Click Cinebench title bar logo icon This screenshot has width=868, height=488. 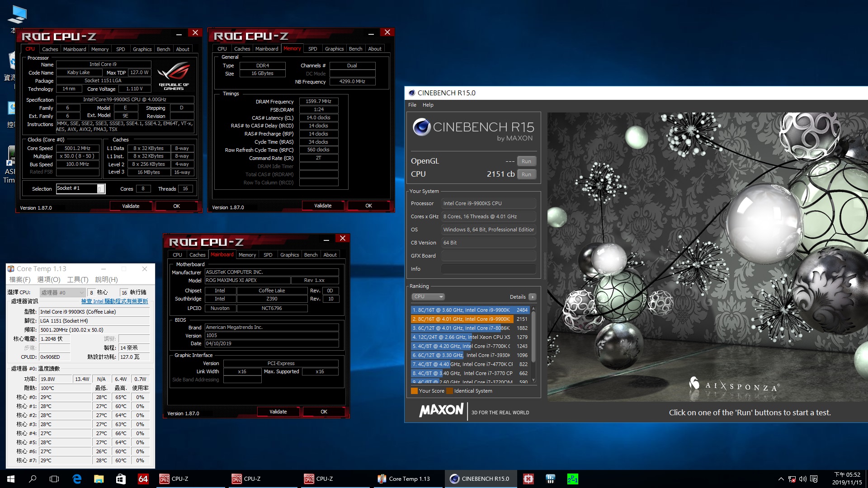(411, 93)
